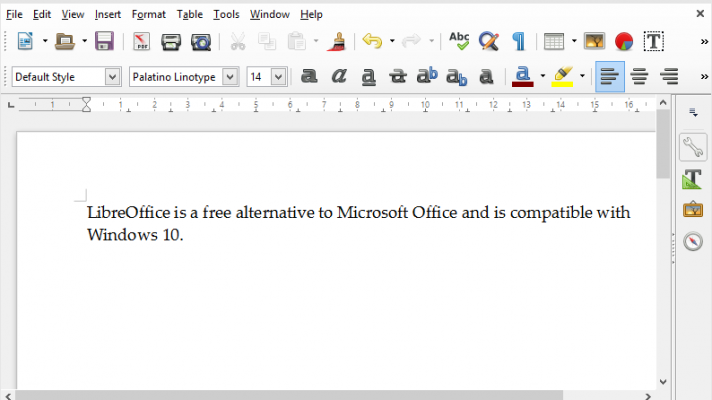The image size is (712, 400).
Task: Open Find and Replace icon
Action: pyautogui.click(x=489, y=41)
